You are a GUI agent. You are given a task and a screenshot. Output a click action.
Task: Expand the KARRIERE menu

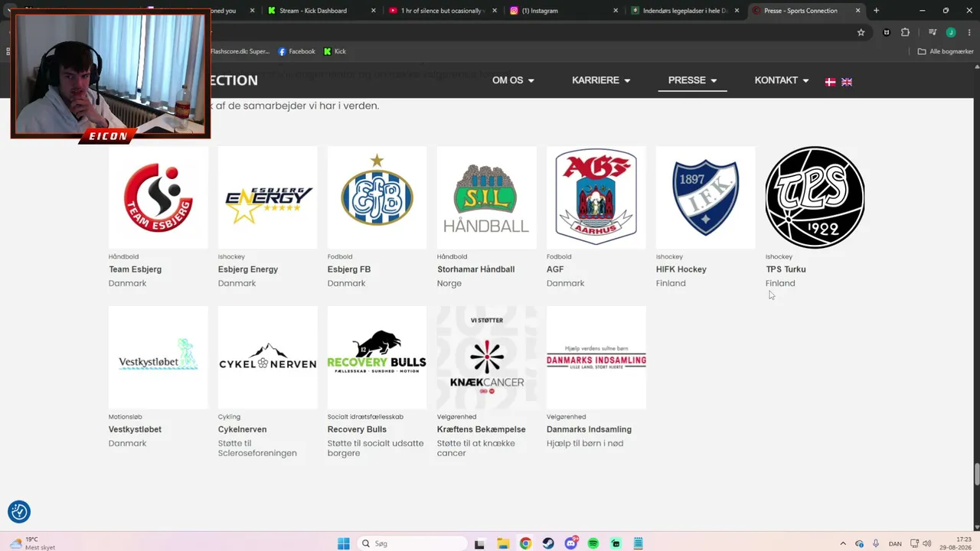(x=601, y=80)
